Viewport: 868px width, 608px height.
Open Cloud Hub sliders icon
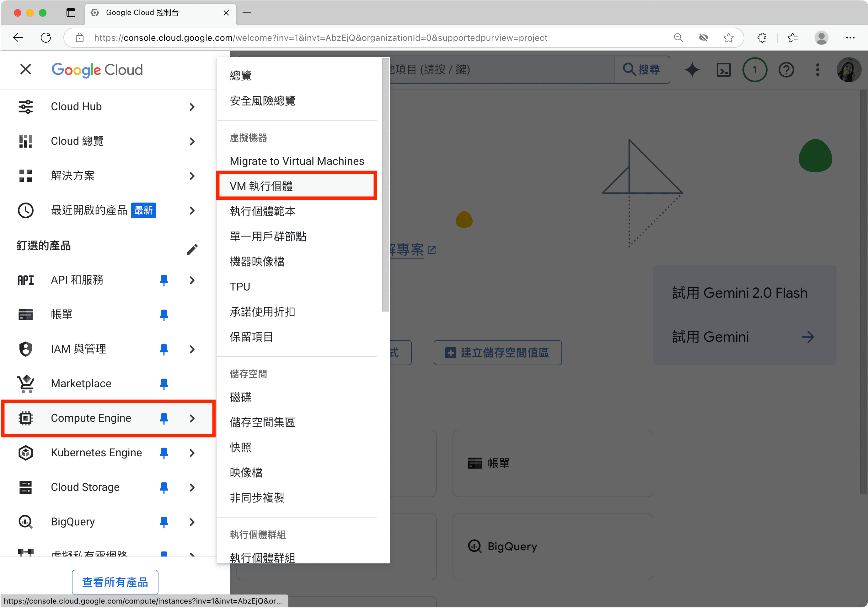click(26, 107)
